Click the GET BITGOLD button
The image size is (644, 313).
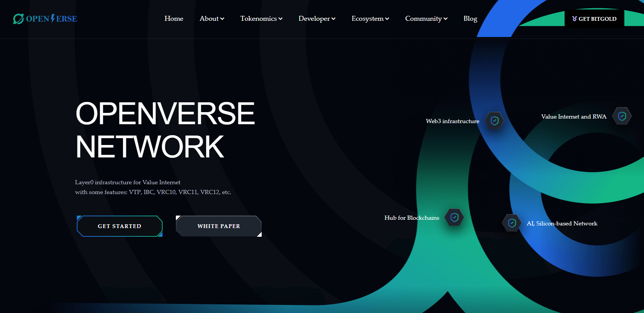pyautogui.click(x=594, y=19)
